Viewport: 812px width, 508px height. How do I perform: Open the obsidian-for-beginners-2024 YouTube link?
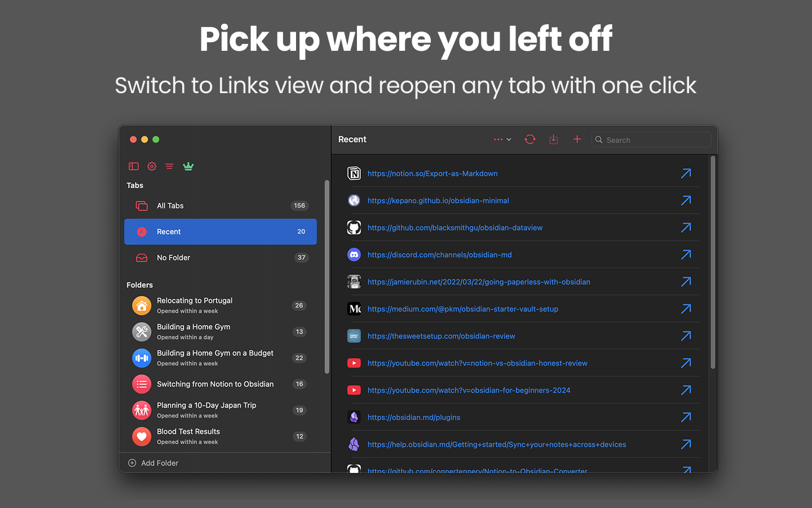(x=469, y=390)
